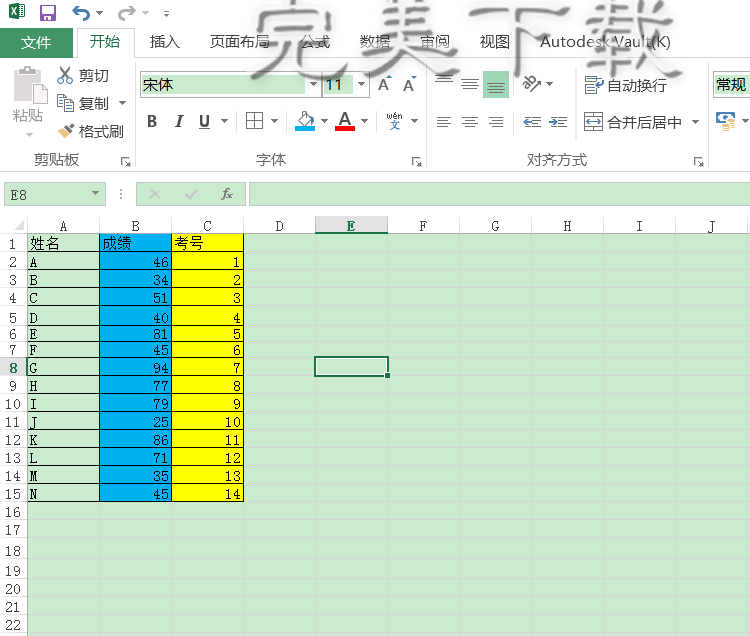
Task: Open the font name dropdown arrow
Action: [313, 85]
